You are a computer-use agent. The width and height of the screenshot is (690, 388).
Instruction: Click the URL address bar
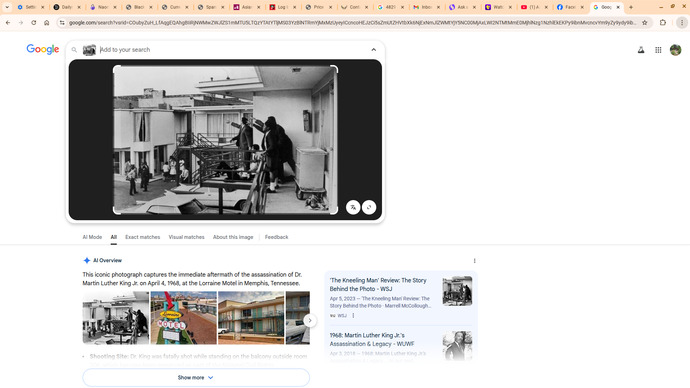[352, 22]
